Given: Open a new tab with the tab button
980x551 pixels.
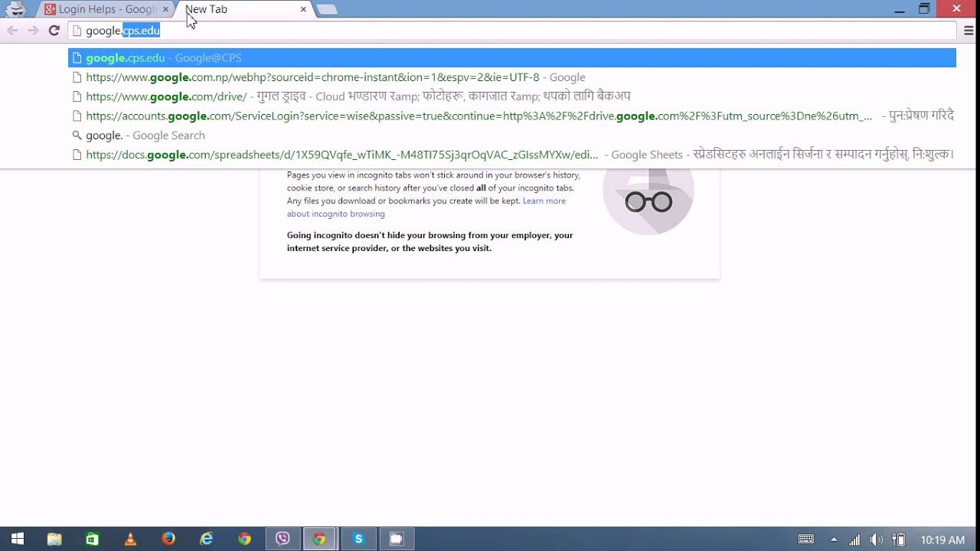Looking at the screenshot, I should (327, 9).
